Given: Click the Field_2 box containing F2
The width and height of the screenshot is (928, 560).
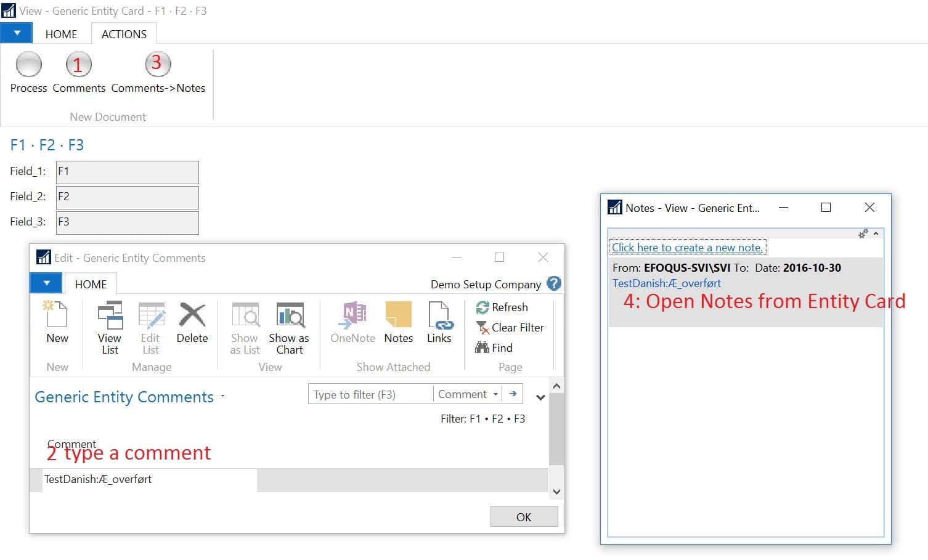Looking at the screenshot, I should (x=128, y=197).
